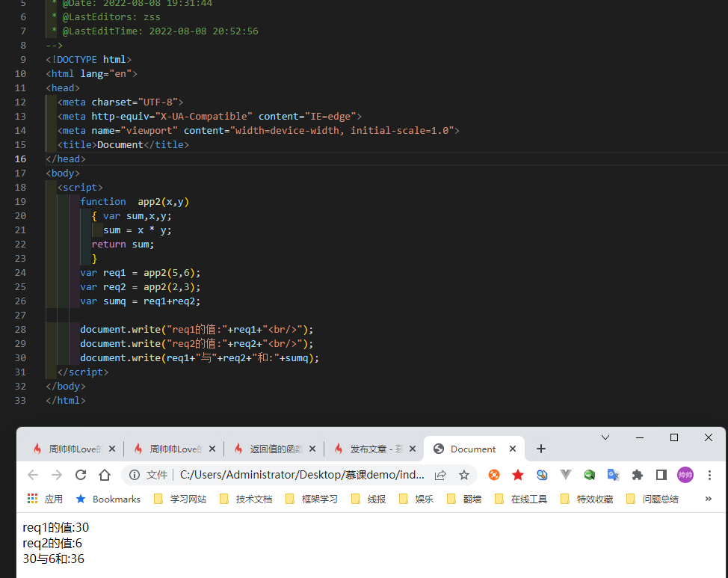Open the red star extension
Screen dimensions: 728x578
tap(518, 475)
